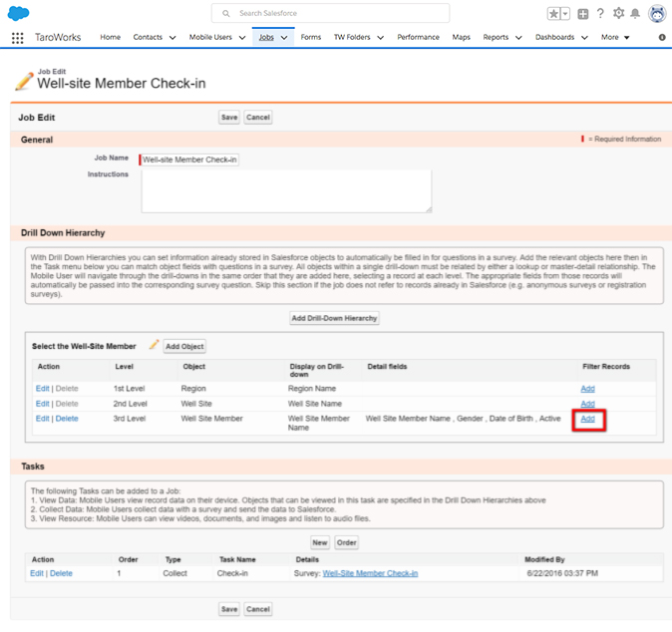Image resolution: width=672 pixels, height=632 pixels.
Task: Click the top Save button
Action: pyautogui.click(x=229, y=118)
